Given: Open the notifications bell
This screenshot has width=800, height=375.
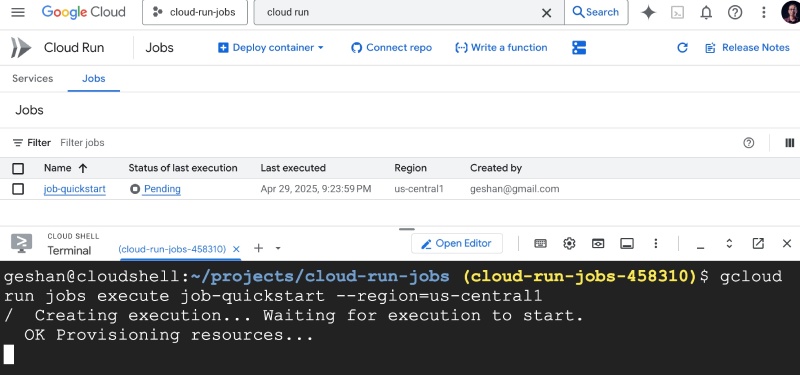Looking at the screenshot, I should click(x=706, y=13).
